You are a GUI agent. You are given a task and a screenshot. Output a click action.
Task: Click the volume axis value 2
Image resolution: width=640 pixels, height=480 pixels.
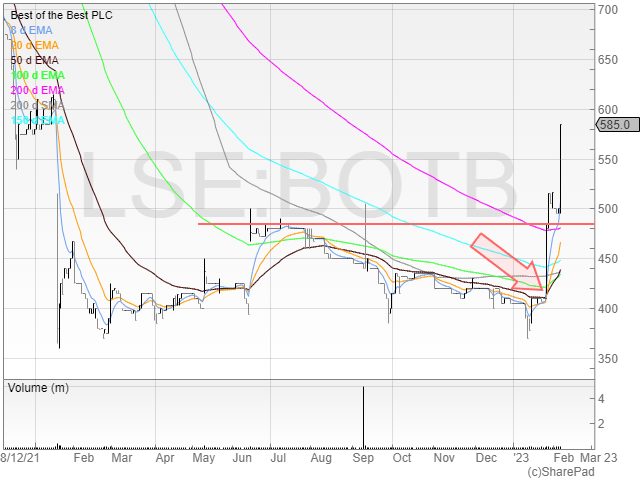[x=601, y=424]
